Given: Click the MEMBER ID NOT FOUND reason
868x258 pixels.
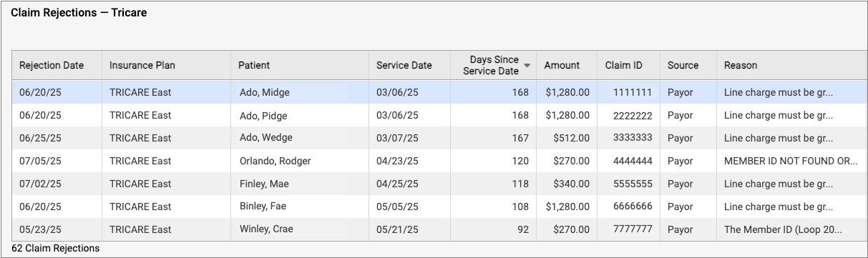Looking at the screenshot, I should click(x=791, y=161).
